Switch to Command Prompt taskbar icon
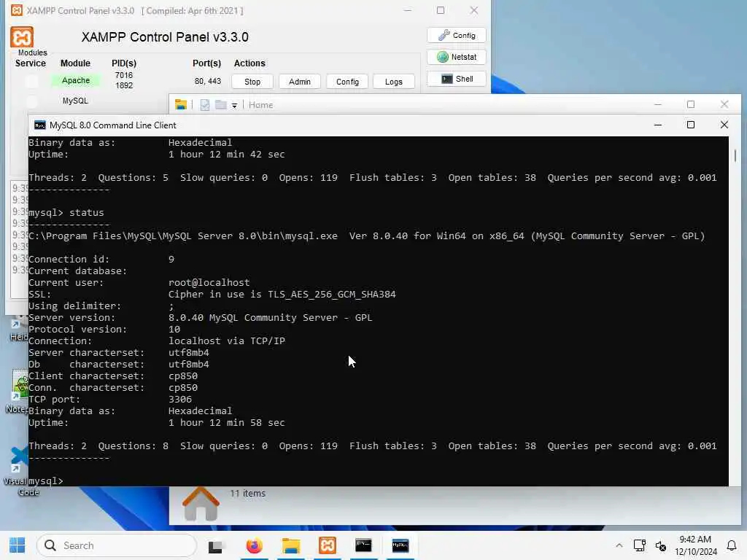This screenshot has width=747, height=560. [363, 545]
